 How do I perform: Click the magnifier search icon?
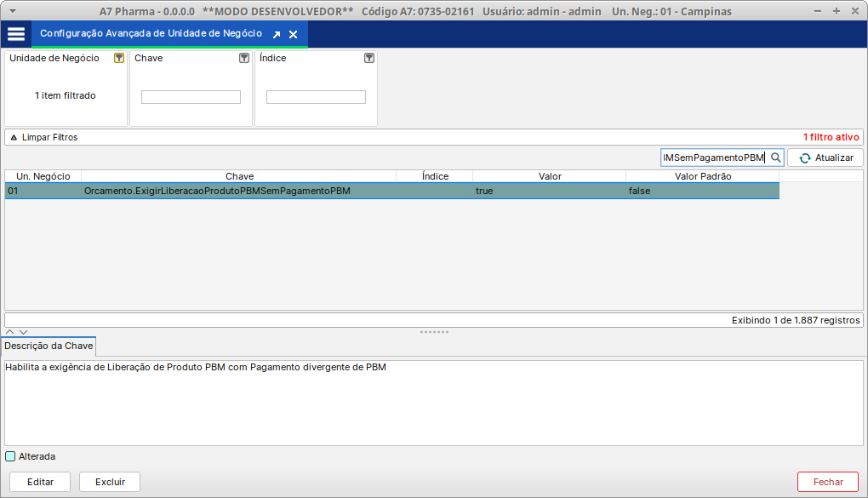775,157
